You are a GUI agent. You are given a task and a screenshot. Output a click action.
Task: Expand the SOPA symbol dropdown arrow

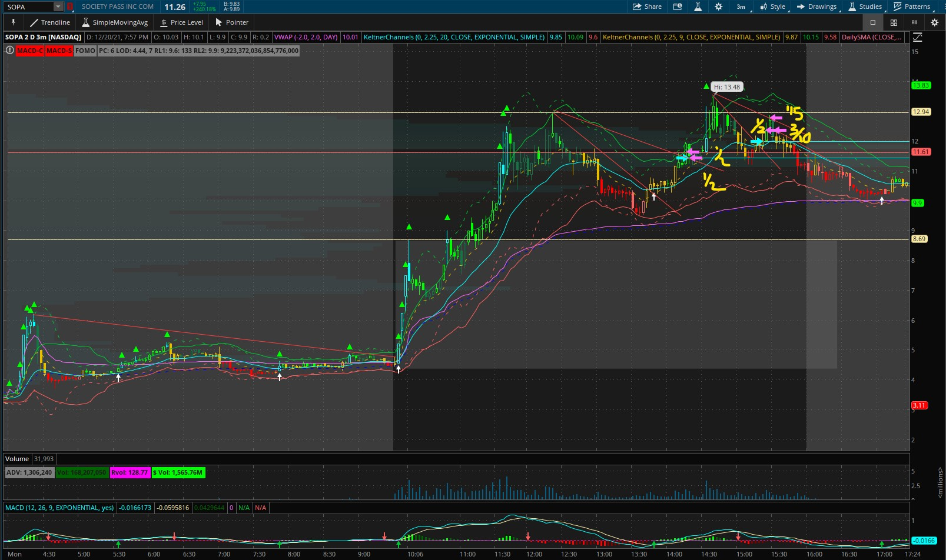coord(58,6)
